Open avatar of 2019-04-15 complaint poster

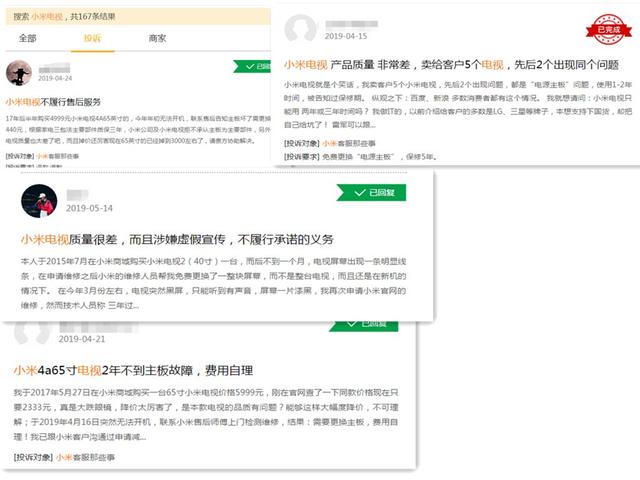tap(300, 29)
